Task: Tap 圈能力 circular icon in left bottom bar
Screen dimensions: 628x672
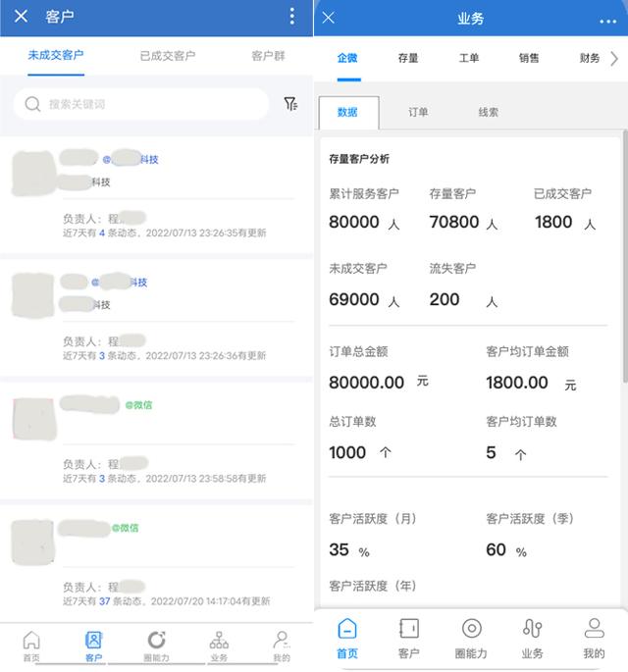Action: [x=156, y=640]
